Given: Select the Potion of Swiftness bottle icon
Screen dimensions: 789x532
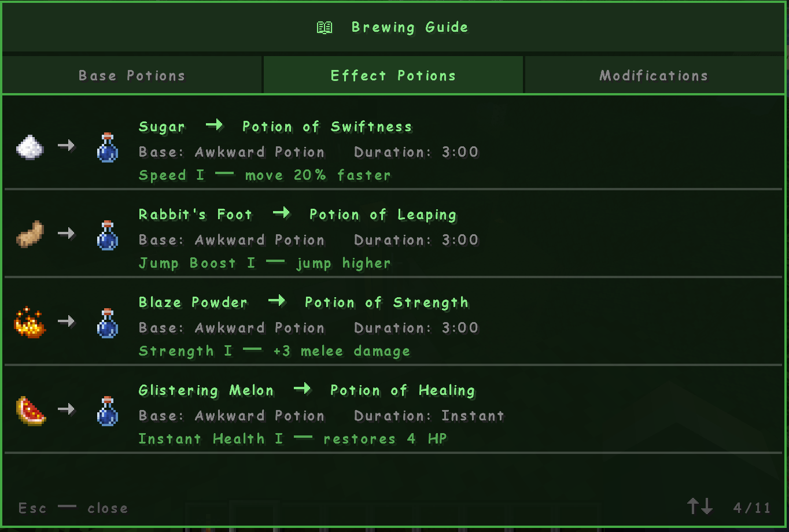Looking at the screenshot, I should coord(108,147).
